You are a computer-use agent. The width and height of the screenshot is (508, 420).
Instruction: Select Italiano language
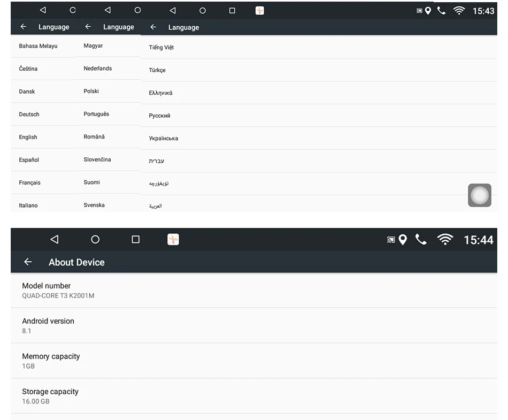point(43,203)
